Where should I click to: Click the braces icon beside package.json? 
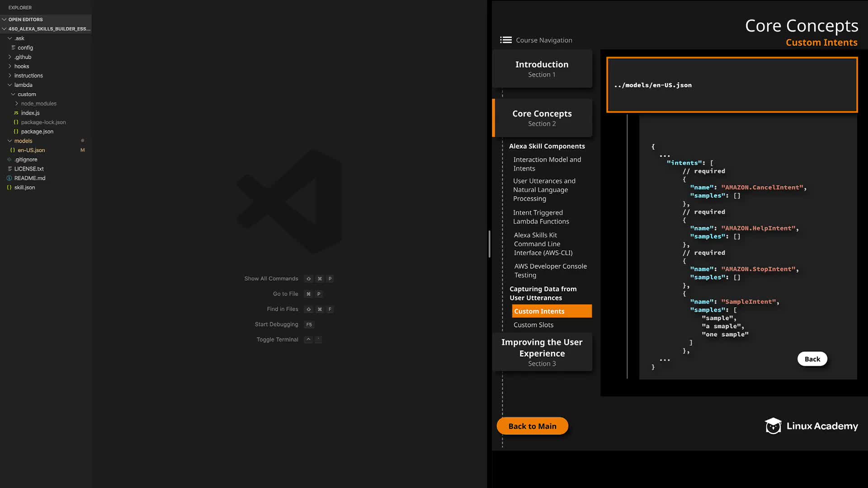(x=16, y=131)
